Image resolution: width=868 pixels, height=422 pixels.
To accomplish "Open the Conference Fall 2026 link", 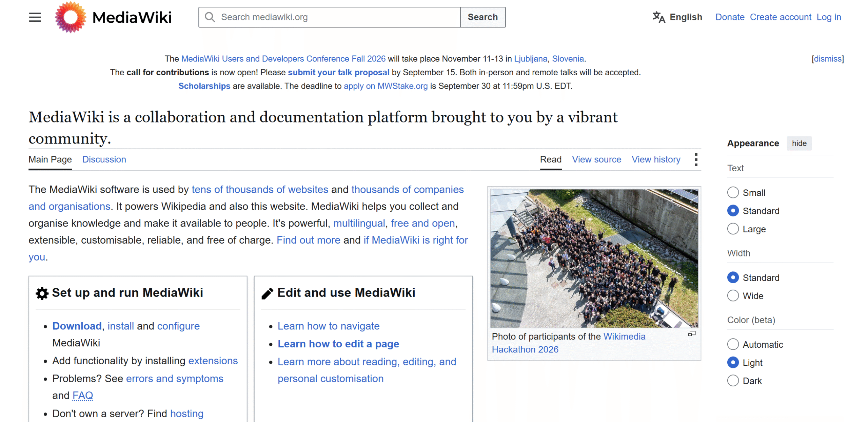I will tap(283, 59).
